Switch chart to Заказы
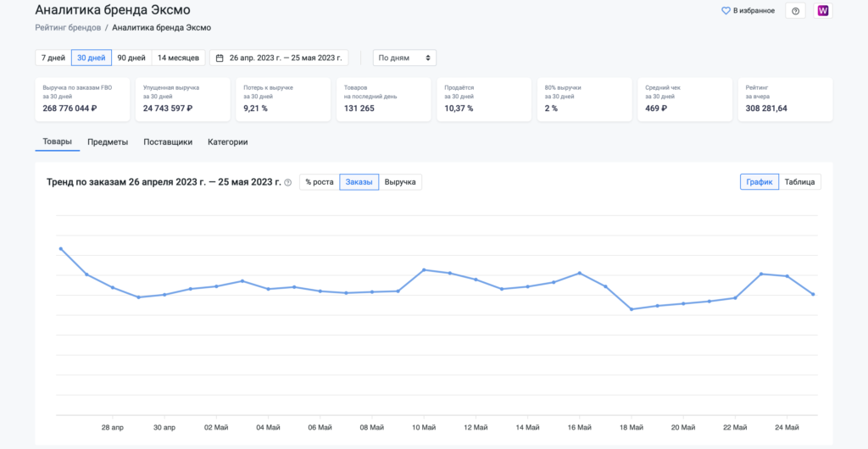This screenshot has height=449, width=868. (359, 182)
